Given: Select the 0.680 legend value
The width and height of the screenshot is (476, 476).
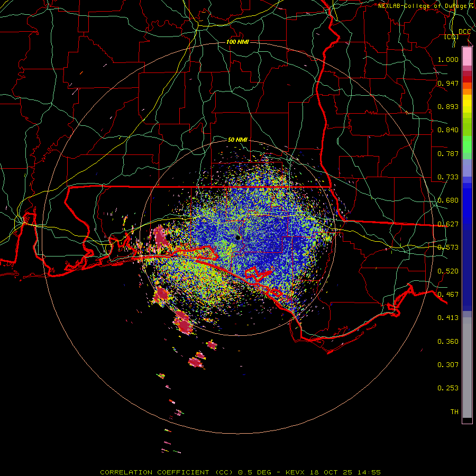Looking at the screenshot, I should click(448, 200).
